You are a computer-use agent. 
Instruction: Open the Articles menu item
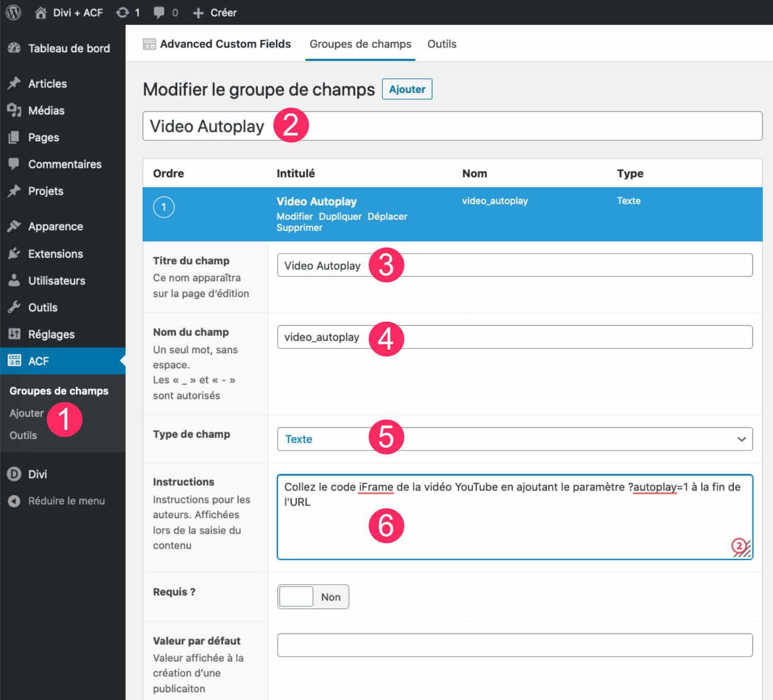coord(47,84)
